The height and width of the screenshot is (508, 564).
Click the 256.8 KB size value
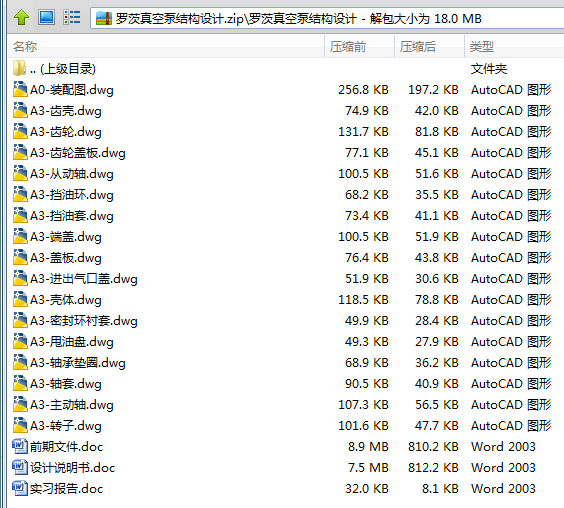click(363, 90)
